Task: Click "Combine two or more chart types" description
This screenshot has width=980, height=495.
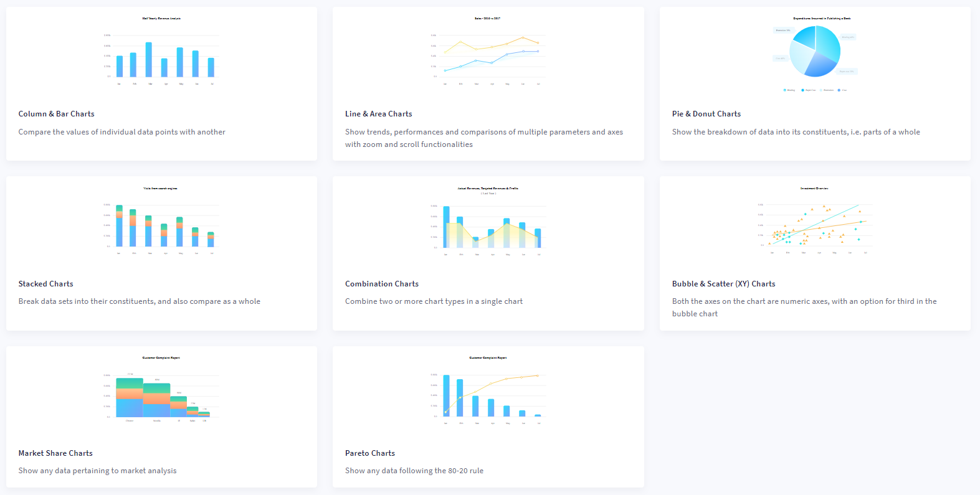Action: (x=434, y=301)
